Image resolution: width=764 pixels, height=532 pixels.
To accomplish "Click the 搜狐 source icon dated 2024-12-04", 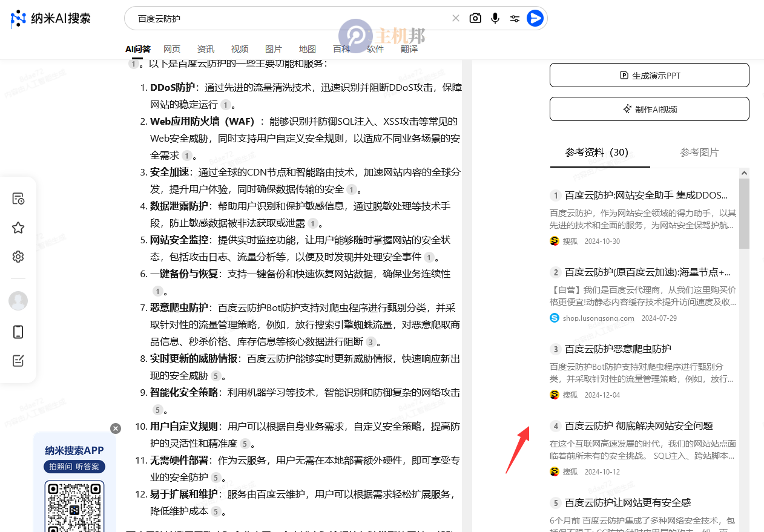I will click(555, 395).
